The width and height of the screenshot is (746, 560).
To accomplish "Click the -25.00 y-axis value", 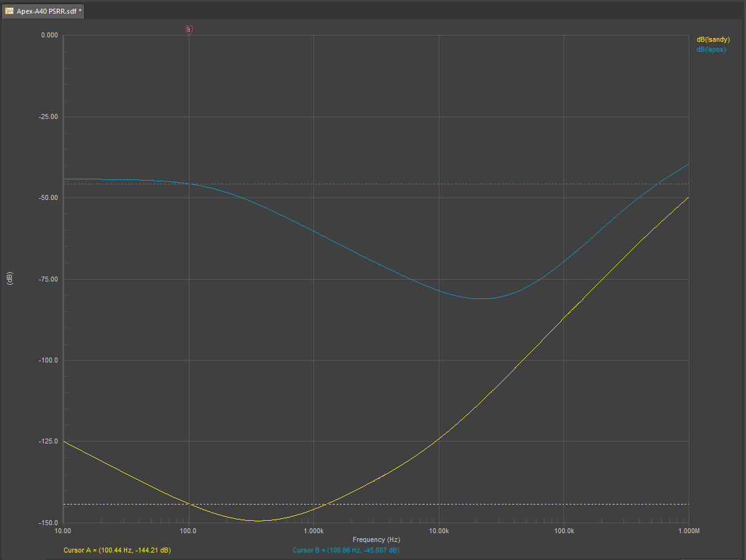I will point(48,117).
